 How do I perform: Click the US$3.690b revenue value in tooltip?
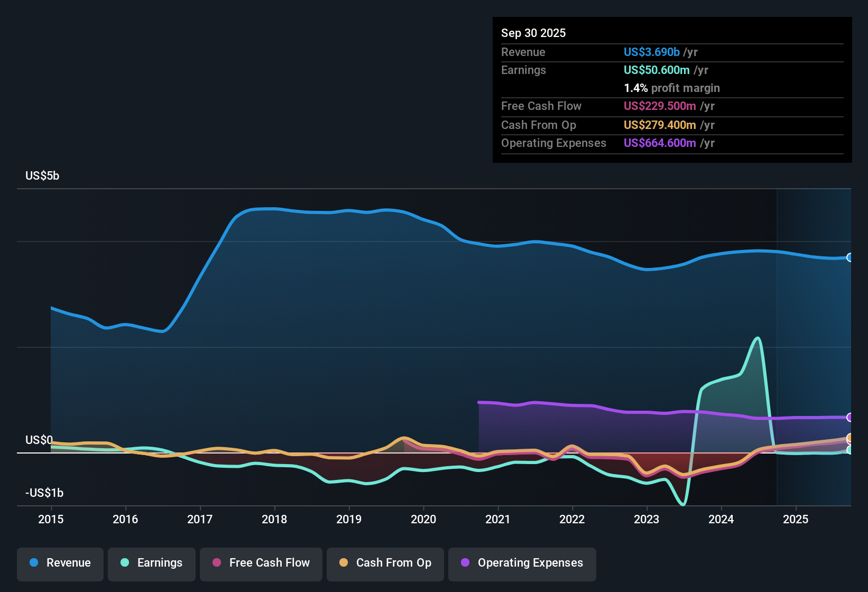pyautogui.click(x=651, y=52)
